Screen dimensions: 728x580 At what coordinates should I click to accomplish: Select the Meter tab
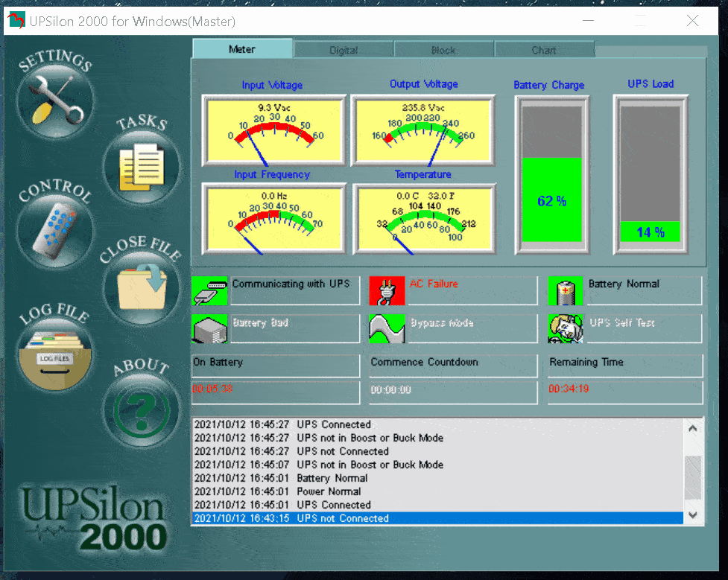(242, 49)
